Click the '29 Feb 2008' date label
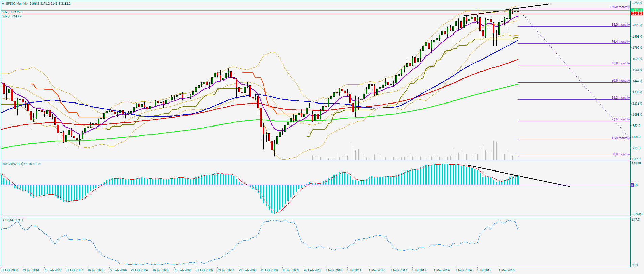The width and height of the screenshot is (644, 274). (248, 270)
